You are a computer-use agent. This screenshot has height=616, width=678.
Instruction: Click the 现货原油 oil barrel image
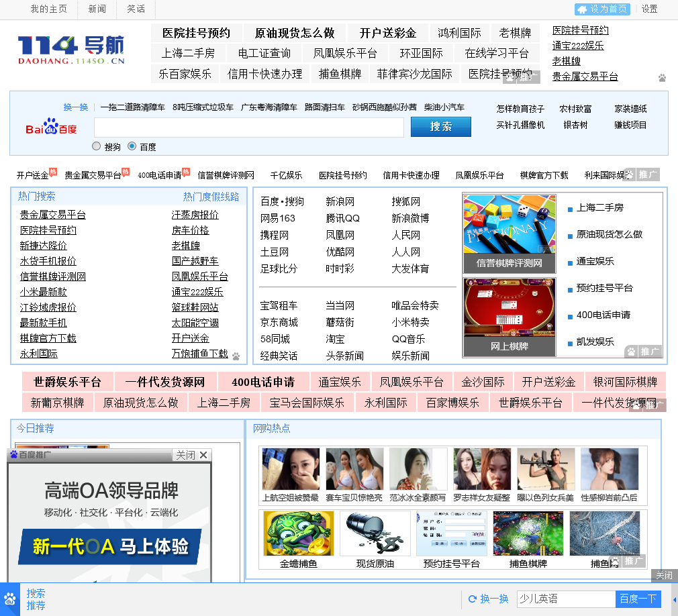[x=375, y=533]
